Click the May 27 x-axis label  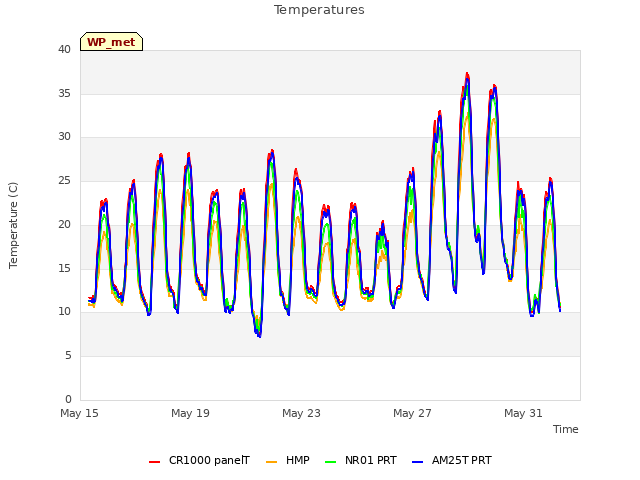pyautogui.click(x=412, y=413)
